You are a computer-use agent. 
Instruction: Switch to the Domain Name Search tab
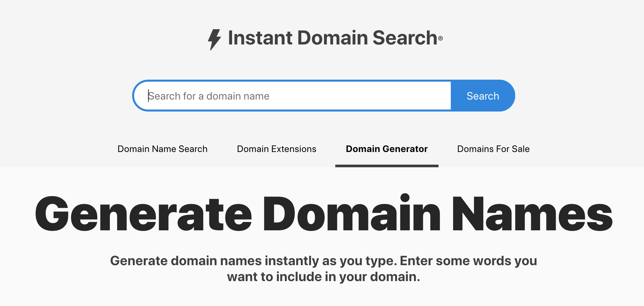[162, 149]
